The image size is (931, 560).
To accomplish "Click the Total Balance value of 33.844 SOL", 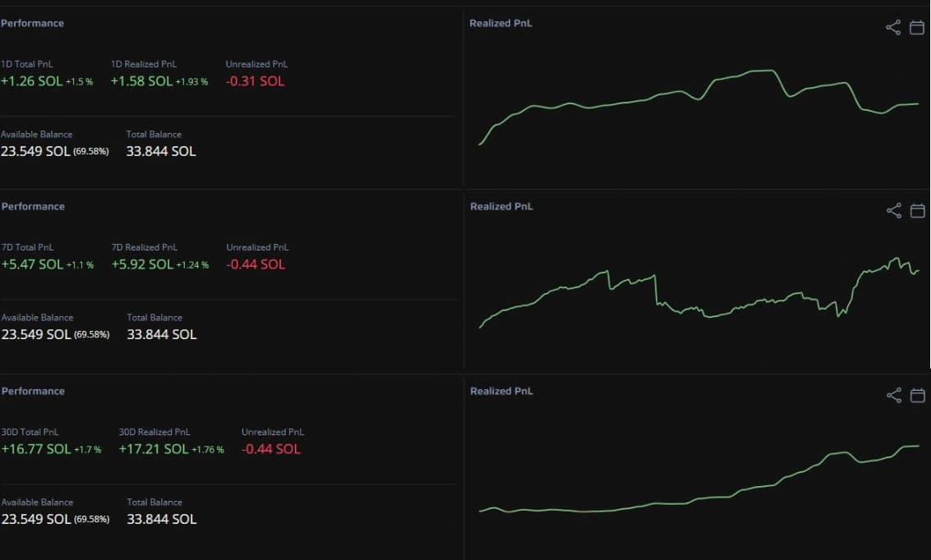I will point(161,151).
